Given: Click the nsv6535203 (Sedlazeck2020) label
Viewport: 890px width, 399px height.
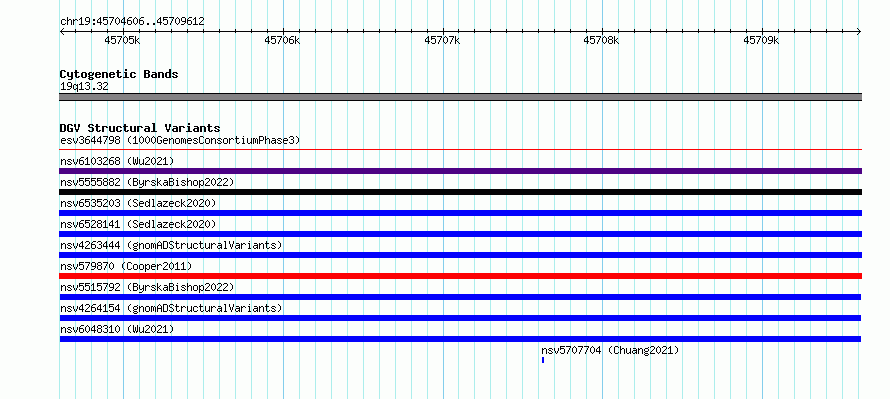Looking at the screenshot, I should click(x=138, y=203).
